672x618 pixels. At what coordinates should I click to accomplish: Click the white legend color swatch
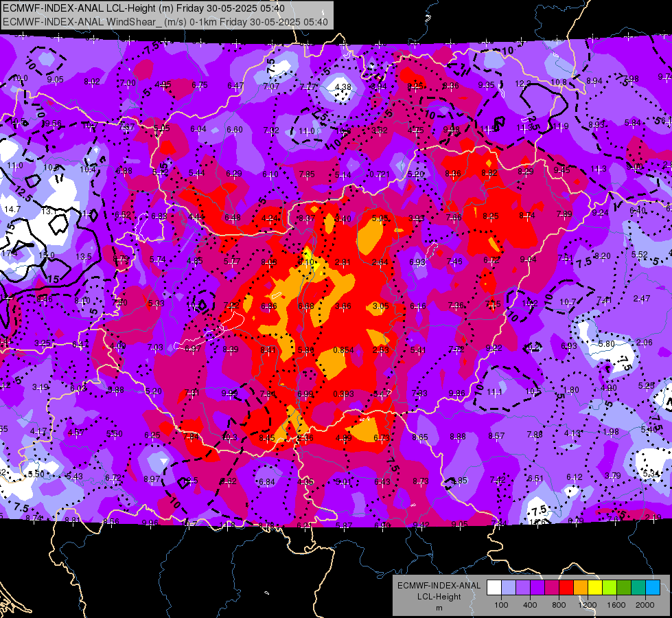pyautogui.click(x=494, y=588)
